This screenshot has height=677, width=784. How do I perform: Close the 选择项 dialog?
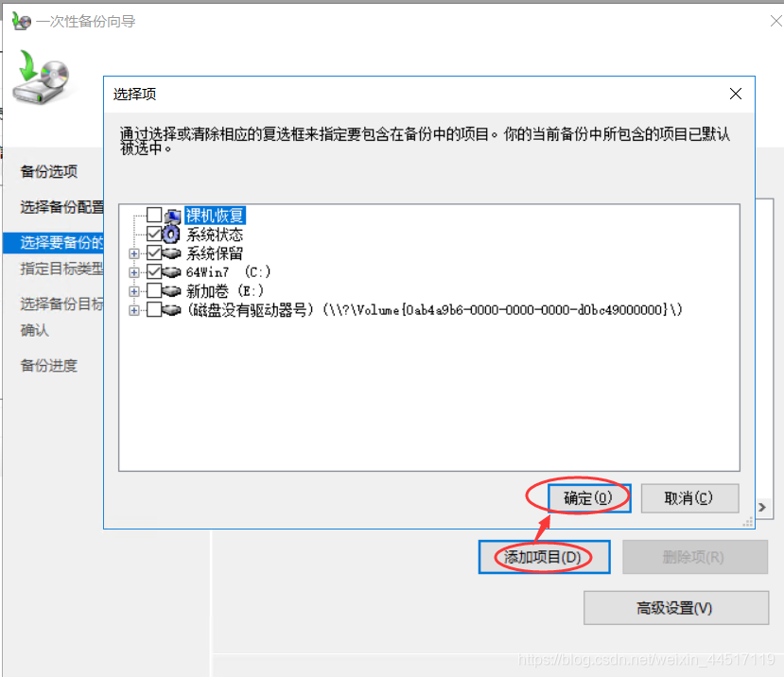(x=735, y=94)
